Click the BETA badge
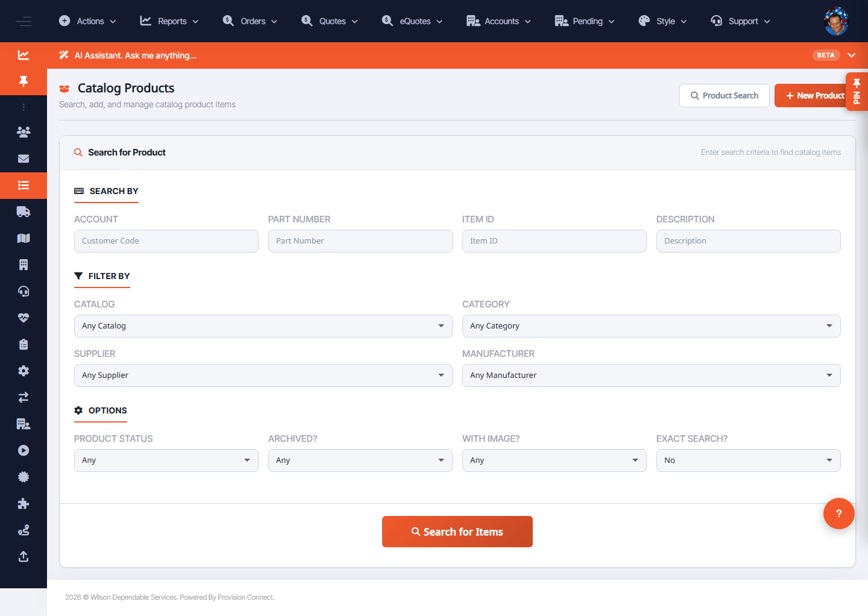The width and height of the screenshot is (868, 616). (x=826, y=55)
